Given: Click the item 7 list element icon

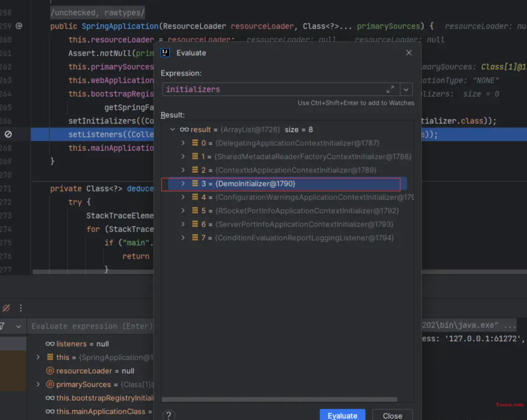Looking at the screenshot, I should point(195,238).
